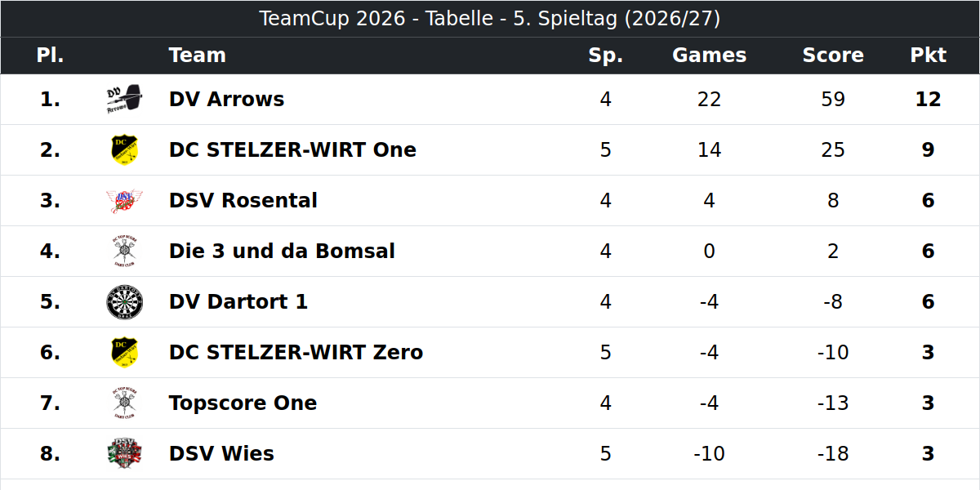The image size is (980, 490).
Task: Select the DSV Rosental team name
Action: [x=243, y=201]
